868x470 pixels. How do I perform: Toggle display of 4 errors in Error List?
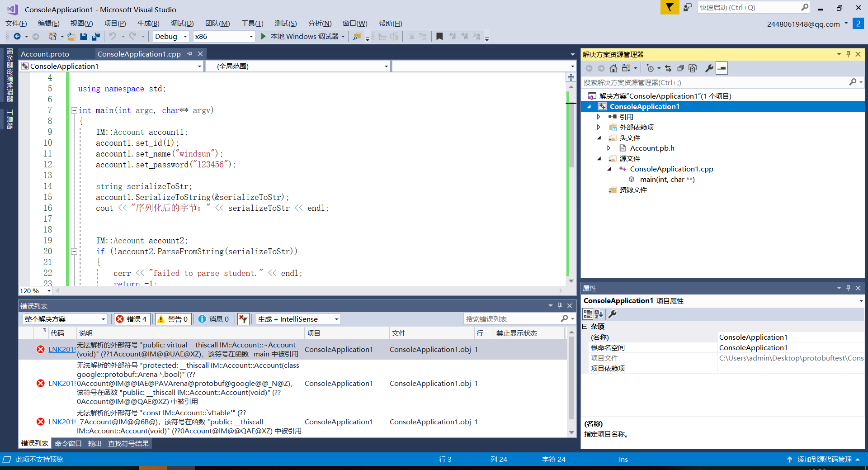tap(132, 319)
